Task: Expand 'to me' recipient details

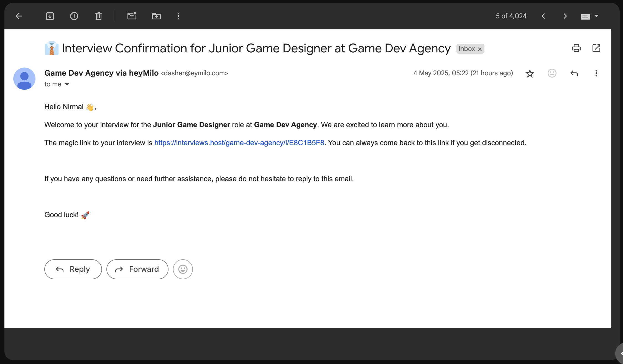Action: [67, 84]
